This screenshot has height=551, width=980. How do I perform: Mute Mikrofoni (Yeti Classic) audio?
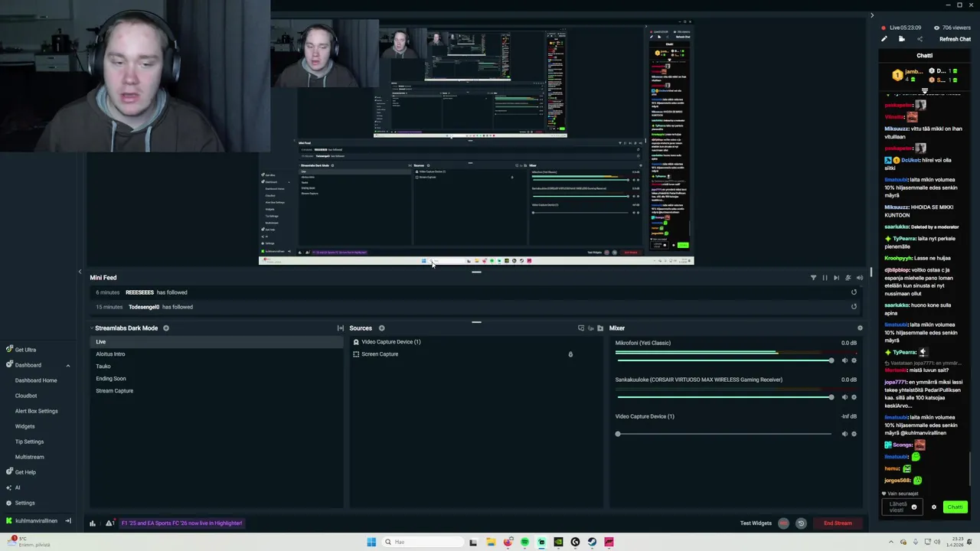tap(844, 360)
